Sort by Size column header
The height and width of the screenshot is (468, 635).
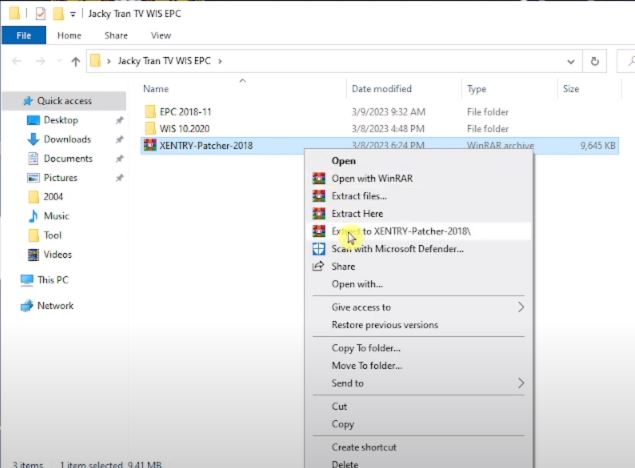tap(571, 89)
